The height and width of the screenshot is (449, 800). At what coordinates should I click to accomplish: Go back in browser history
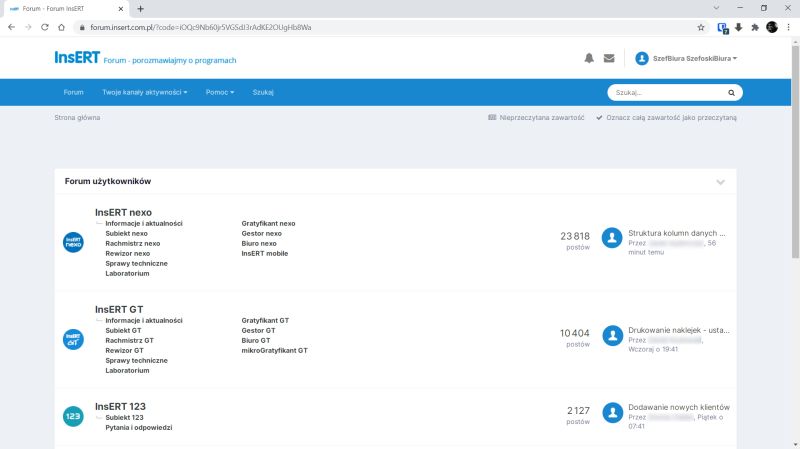pyautogui.click(x=11, y=28)
